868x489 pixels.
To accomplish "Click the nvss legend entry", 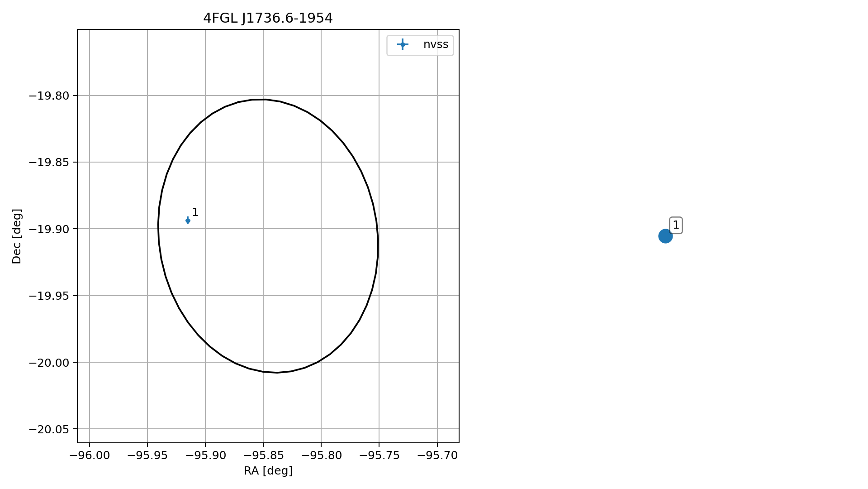I will point(420,44).
